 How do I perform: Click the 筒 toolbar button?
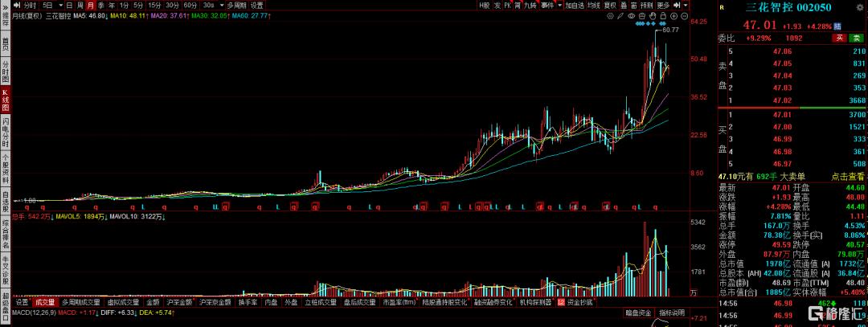[517, 5]
